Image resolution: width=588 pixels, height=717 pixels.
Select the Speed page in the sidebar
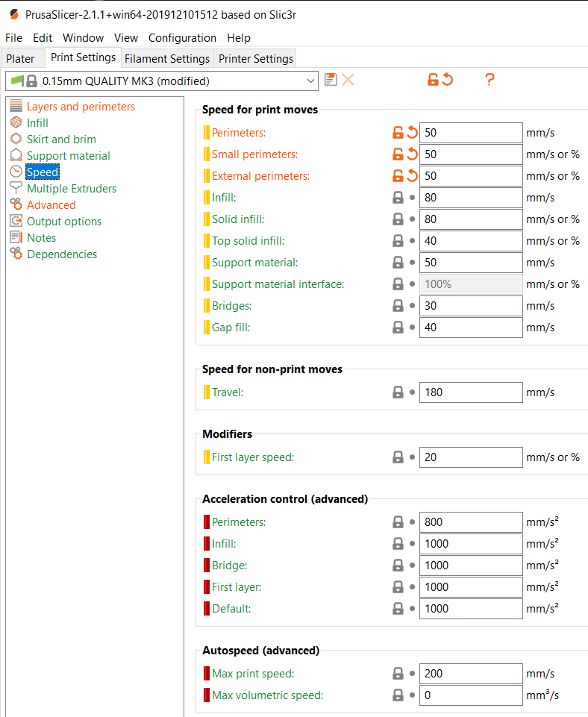(x=43, y=172)
